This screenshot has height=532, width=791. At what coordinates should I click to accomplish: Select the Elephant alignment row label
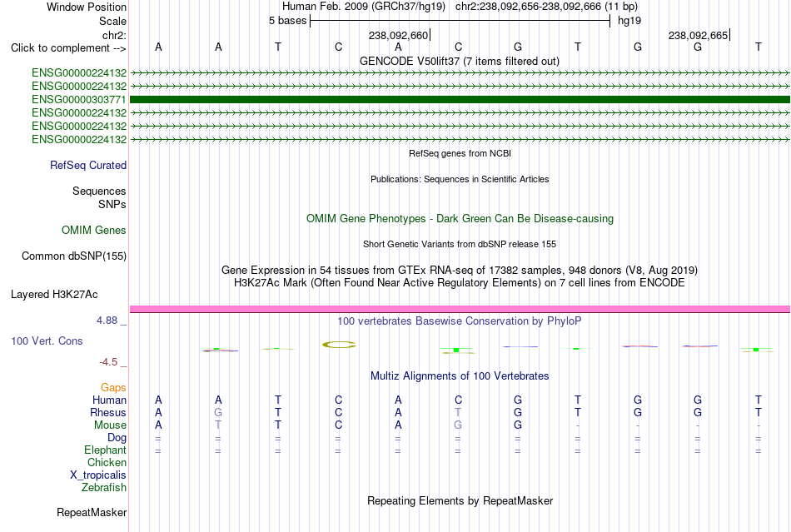click(106, 450)
